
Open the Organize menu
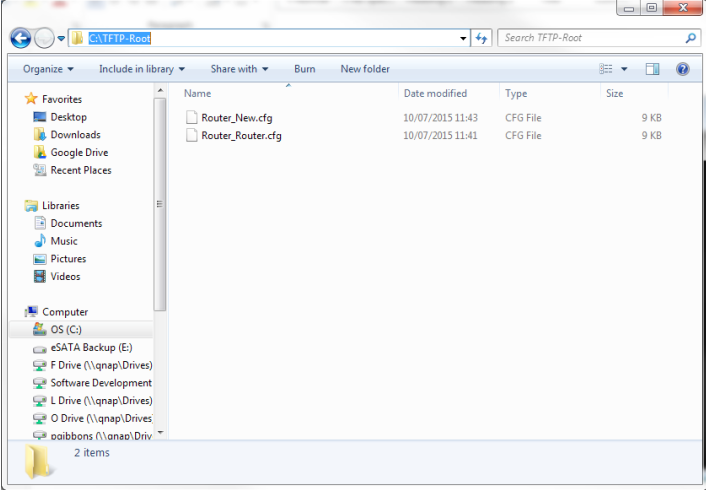pyautogui.click(x=48, y=69)
